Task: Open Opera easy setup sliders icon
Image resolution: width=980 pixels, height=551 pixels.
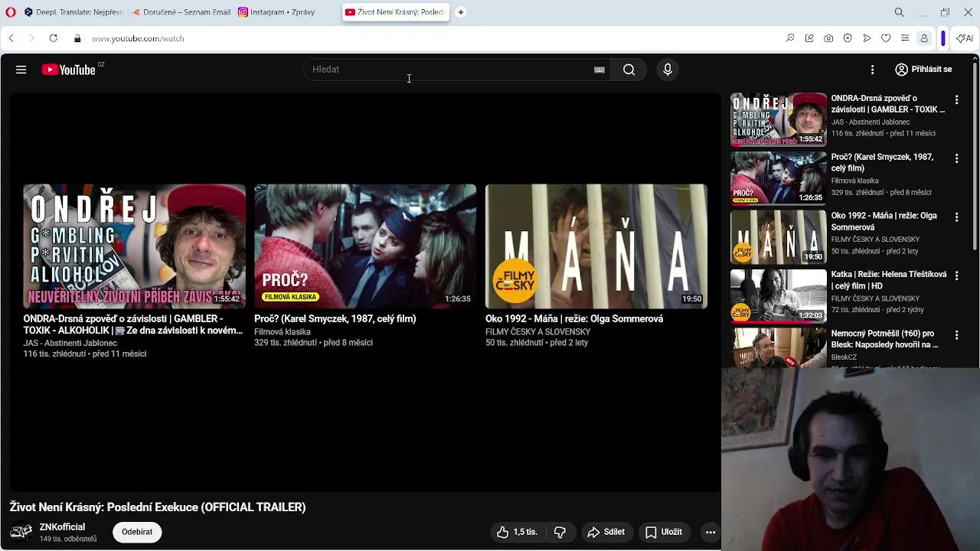Action: coord(905,38)
